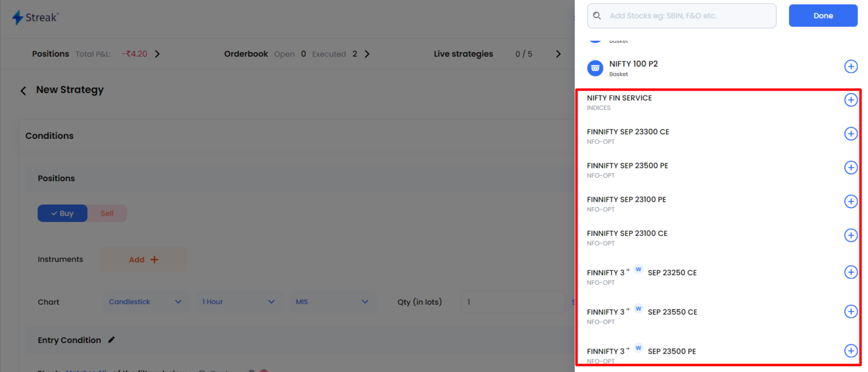Add weekly FINNIFTY SEP 23550 CE option
This screenshot has height=372, width=868.
(x=851, y=312)
